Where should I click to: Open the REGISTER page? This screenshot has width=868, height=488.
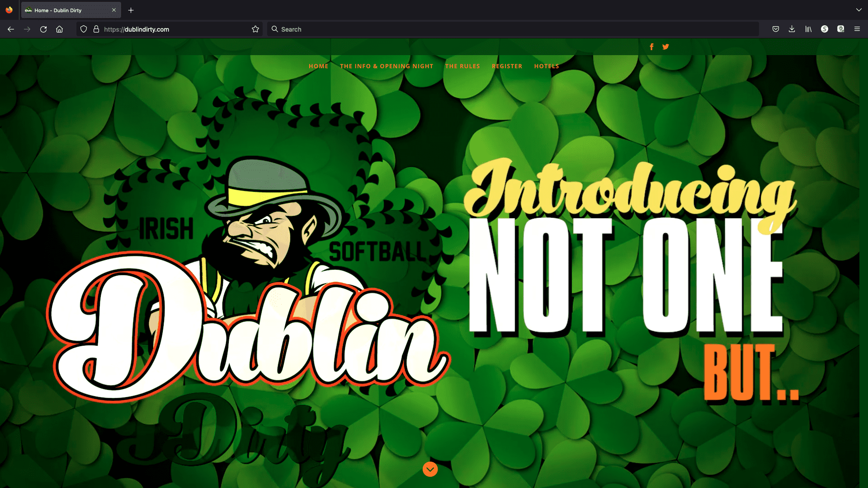tap(507, 66)
